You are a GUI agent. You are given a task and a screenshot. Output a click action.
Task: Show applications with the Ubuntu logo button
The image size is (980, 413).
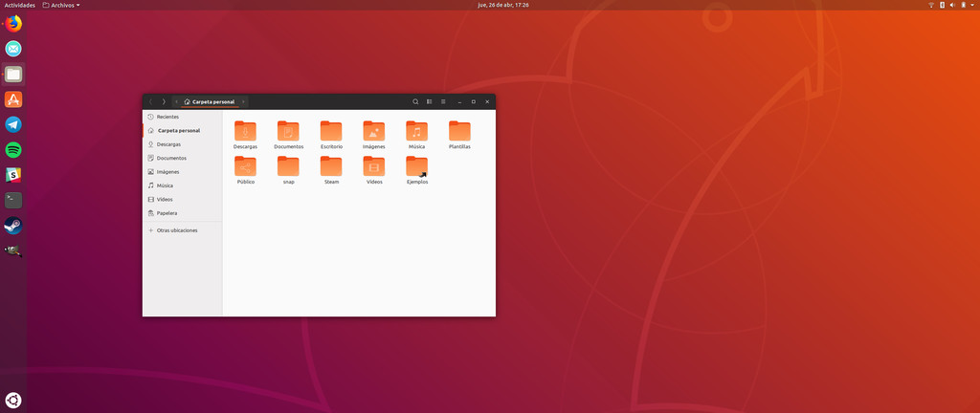click(13, 400)
